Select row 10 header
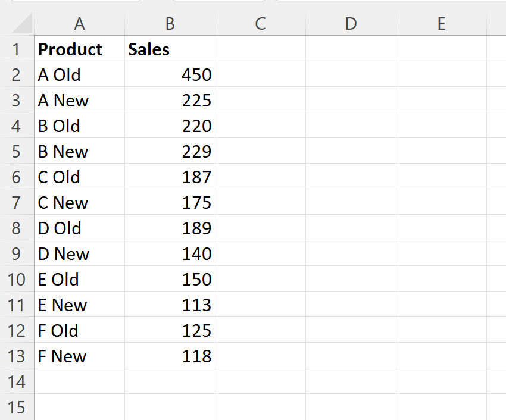Image resolution: width=506 pixels, height=420 pixels. [x=17, y=278]
